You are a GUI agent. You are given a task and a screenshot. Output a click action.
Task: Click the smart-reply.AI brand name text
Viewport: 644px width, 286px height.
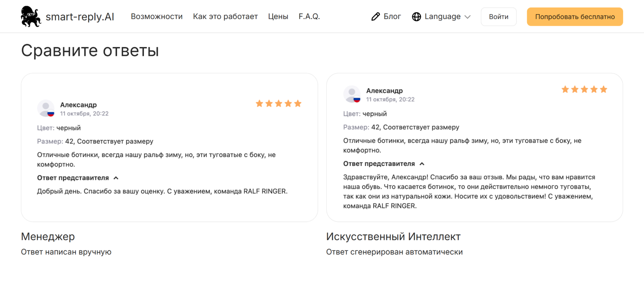pyautogui.click(x=80, y=17)
